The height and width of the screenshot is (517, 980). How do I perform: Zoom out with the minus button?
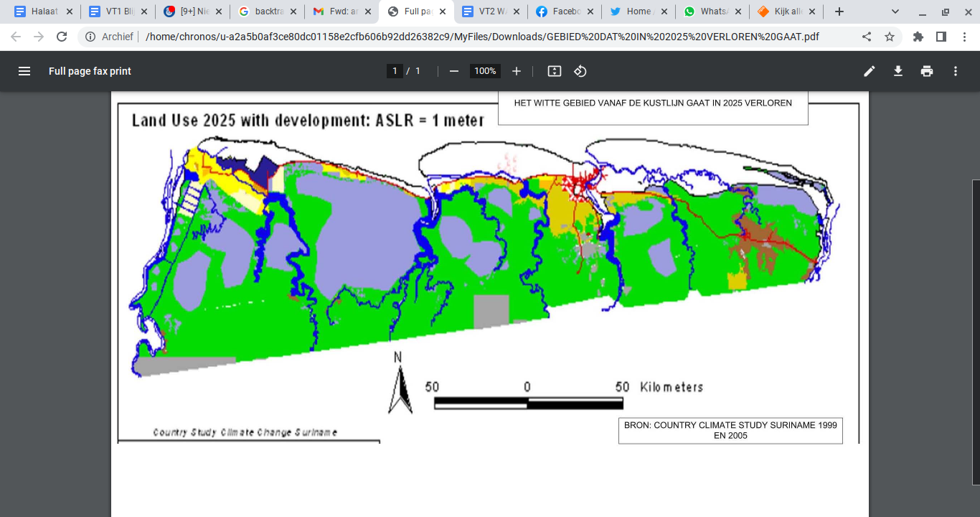click(453, 71)
